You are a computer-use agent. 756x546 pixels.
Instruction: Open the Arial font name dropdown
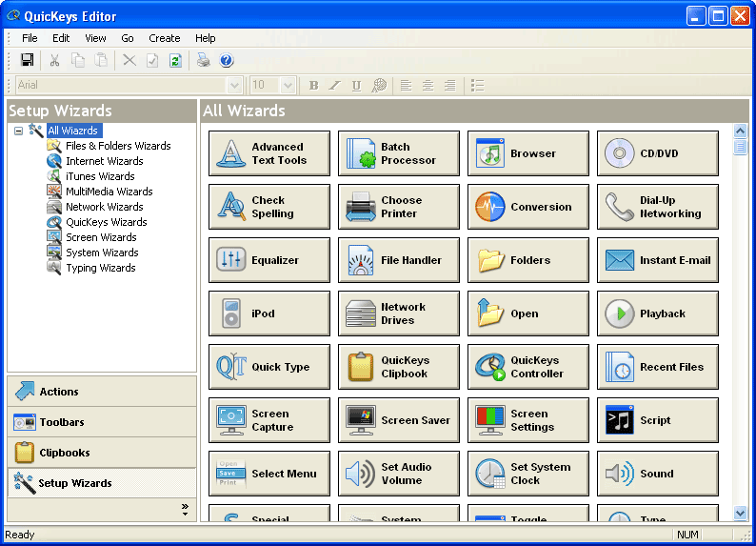click(x=234, y=86)
